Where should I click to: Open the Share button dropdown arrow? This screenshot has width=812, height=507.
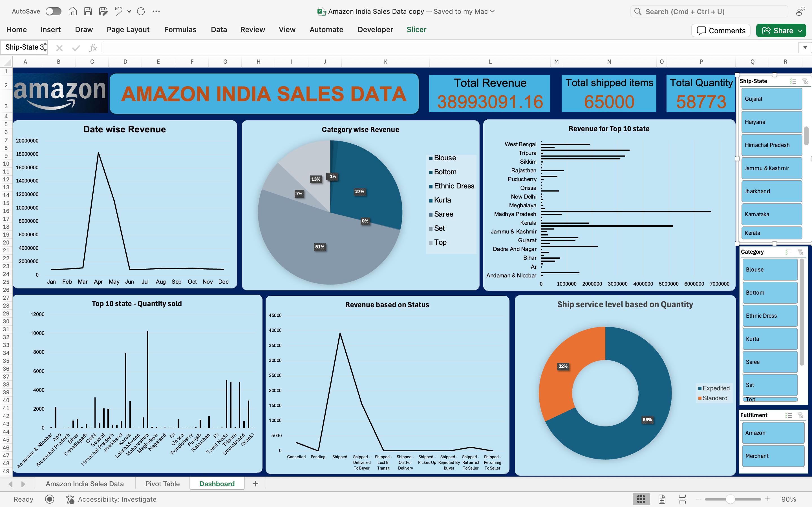[800, 30]
